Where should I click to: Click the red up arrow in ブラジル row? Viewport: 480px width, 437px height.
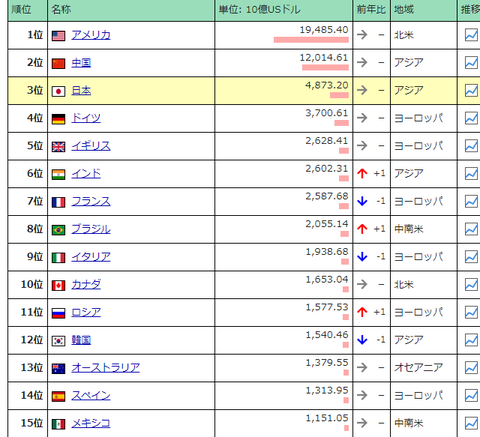362,229
